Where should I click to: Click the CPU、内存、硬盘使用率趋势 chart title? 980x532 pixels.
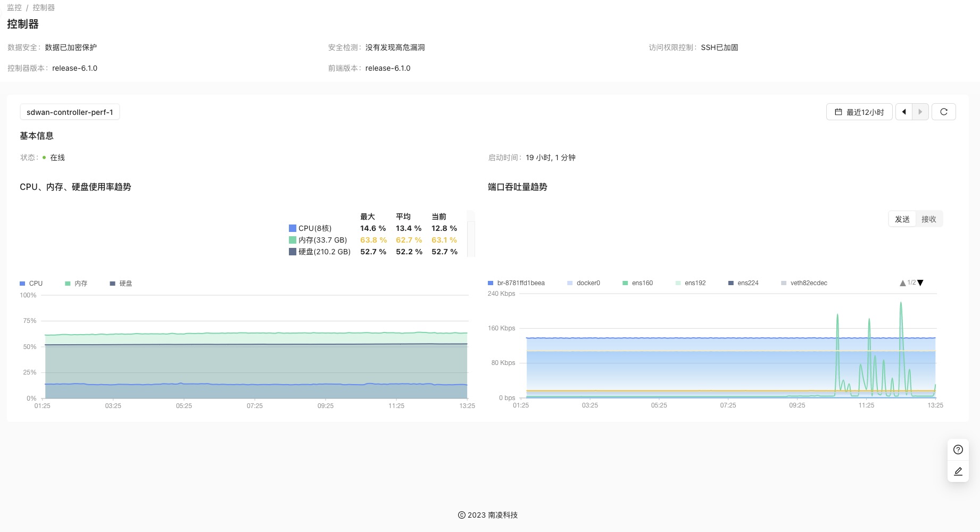tap(76, 187)
